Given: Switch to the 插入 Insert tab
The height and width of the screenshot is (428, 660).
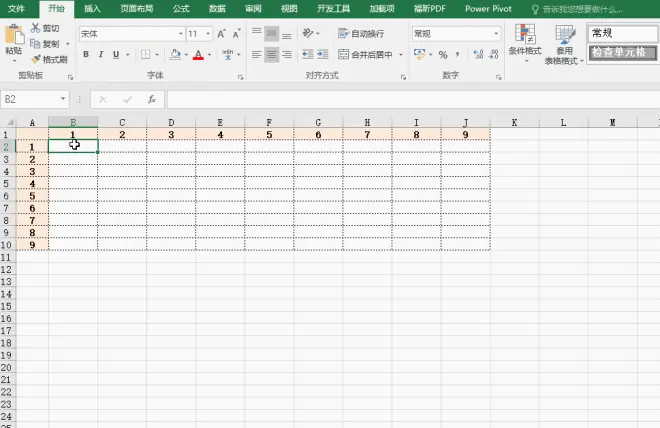Looking at the screenshot, I should 92,8.
